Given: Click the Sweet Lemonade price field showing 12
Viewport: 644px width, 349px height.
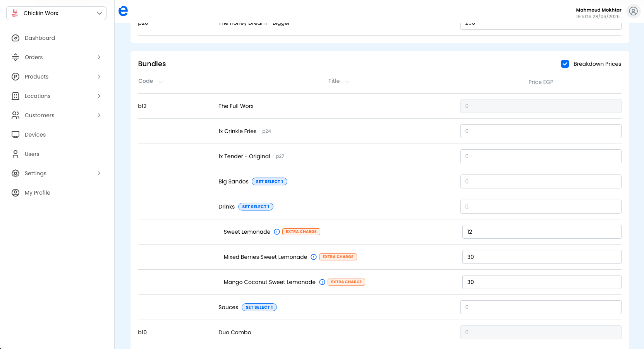Looking at the screenshot, I should pos(542,232).
